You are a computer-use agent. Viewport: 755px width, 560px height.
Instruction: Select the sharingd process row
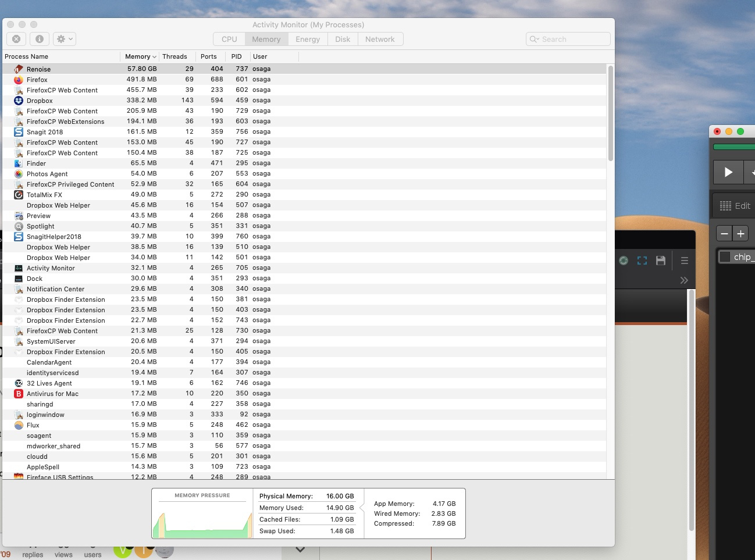tap(304, 404)
